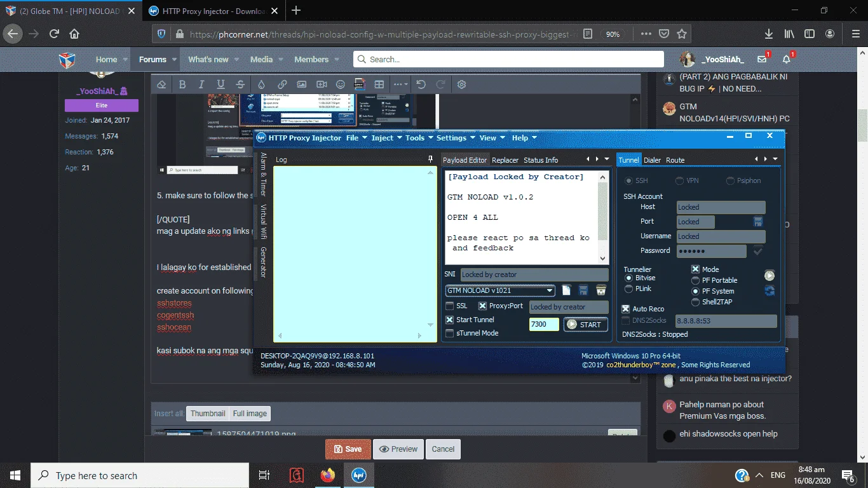Screen dimensions: 868x488
Task: Enable the SSL checkbox
Action: (x=450, y=306)
